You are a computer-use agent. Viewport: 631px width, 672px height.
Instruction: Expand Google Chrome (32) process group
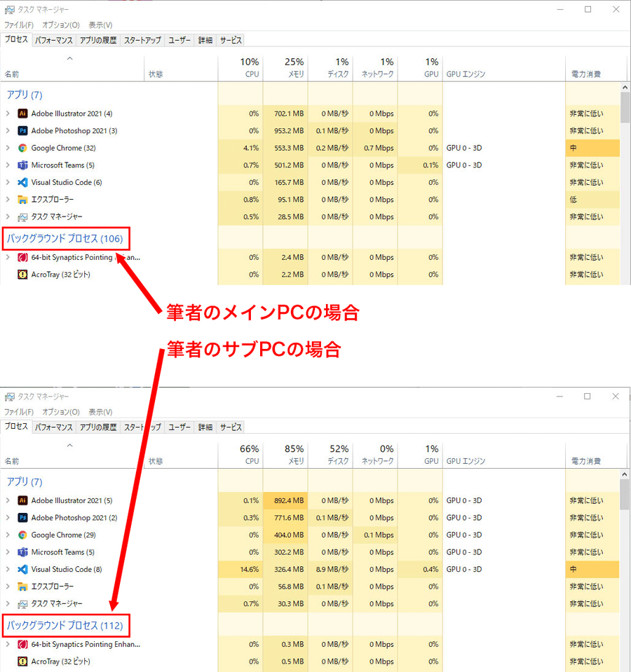click(x=8, y=148)
